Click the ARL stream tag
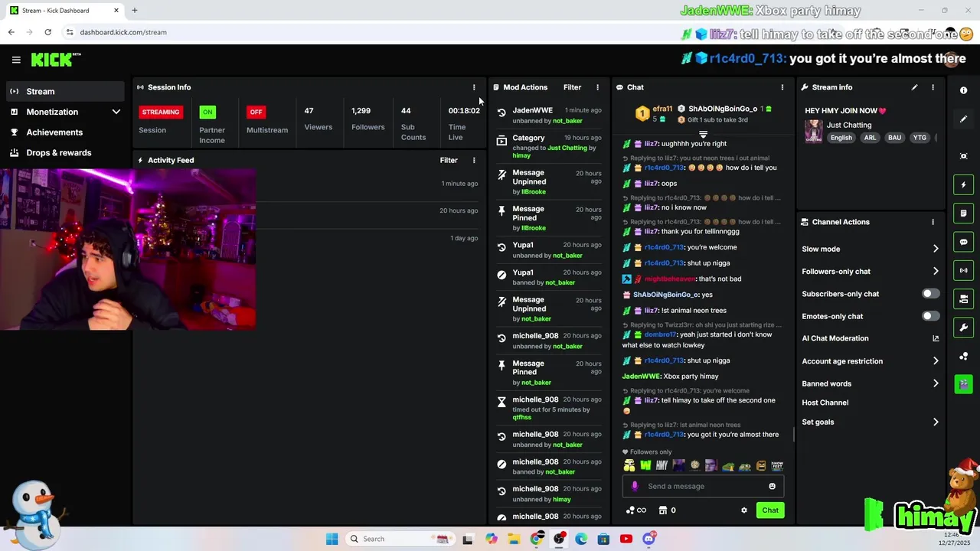 (870, 138)
